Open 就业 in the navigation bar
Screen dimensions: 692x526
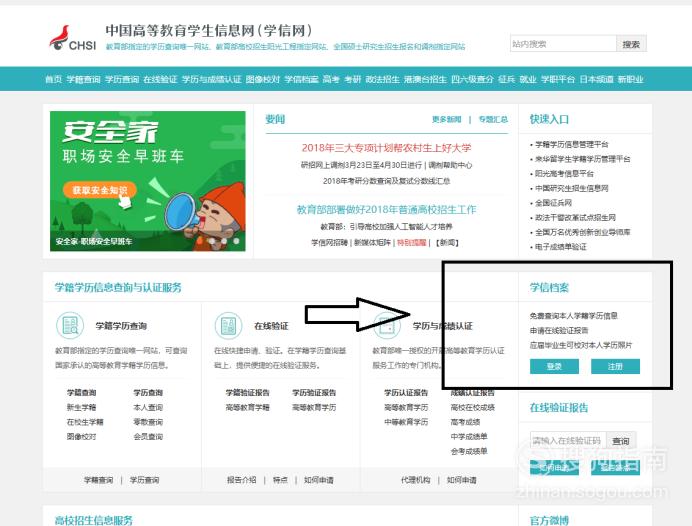(x=528, y=79)
